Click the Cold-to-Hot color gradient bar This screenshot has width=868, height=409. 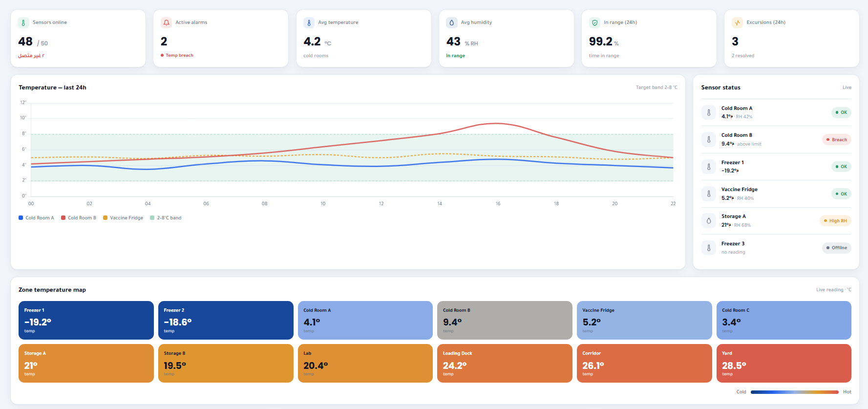pyautogui.click(x=795, y=392)
